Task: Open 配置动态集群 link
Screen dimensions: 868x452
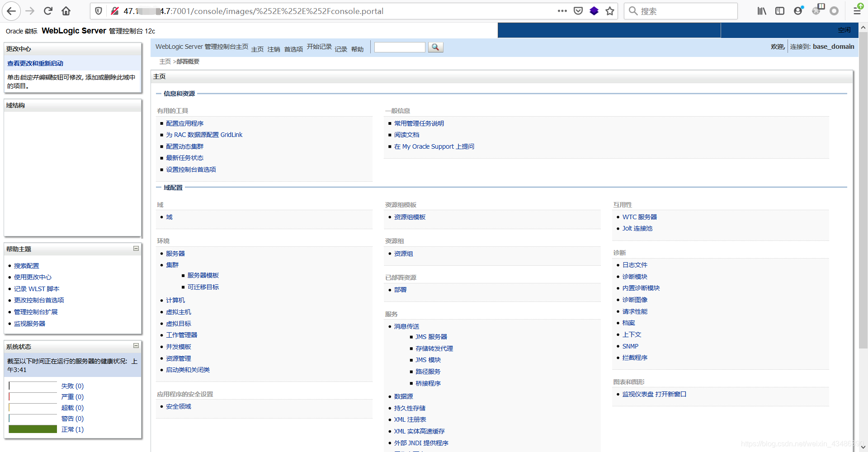Action: coord(184,146)
